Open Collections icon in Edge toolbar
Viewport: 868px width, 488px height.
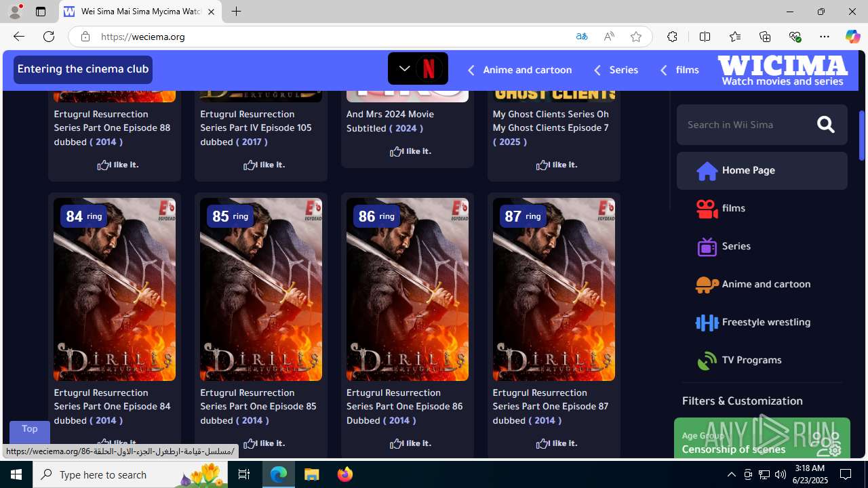[x=764, y=37]
